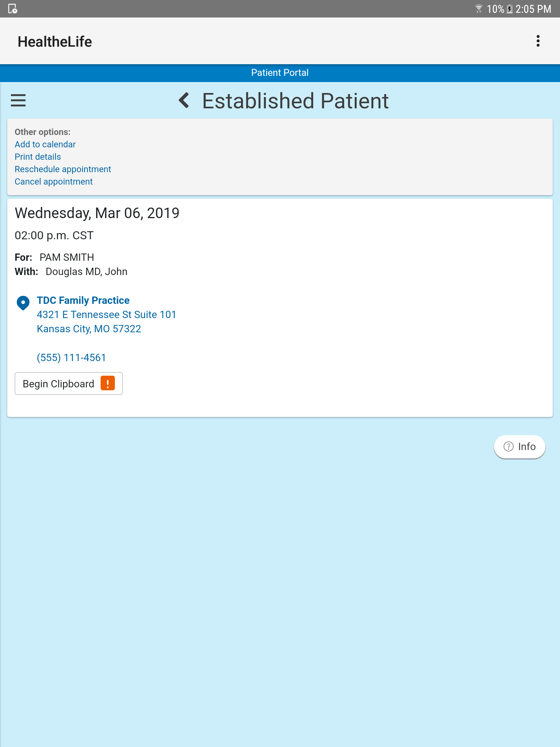Open TDC Family Practice location
Screen dimensions: 560x747
coord(83,300)
